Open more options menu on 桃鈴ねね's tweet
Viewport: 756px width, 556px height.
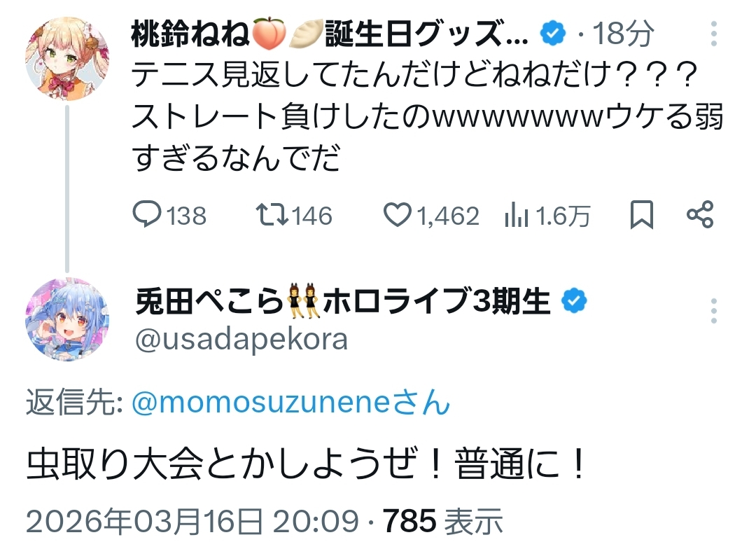[x=714, y=34]
